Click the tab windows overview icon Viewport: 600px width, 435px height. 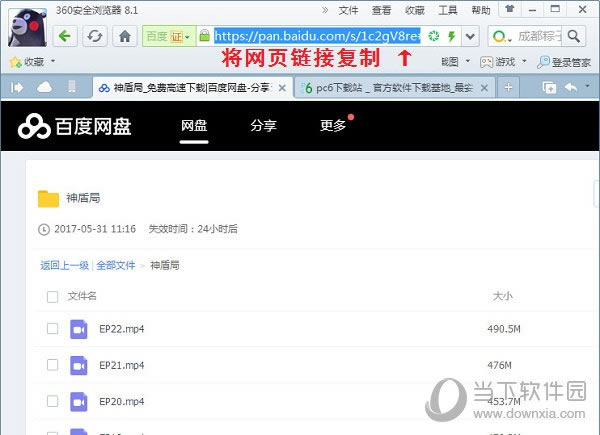[549, 88]
